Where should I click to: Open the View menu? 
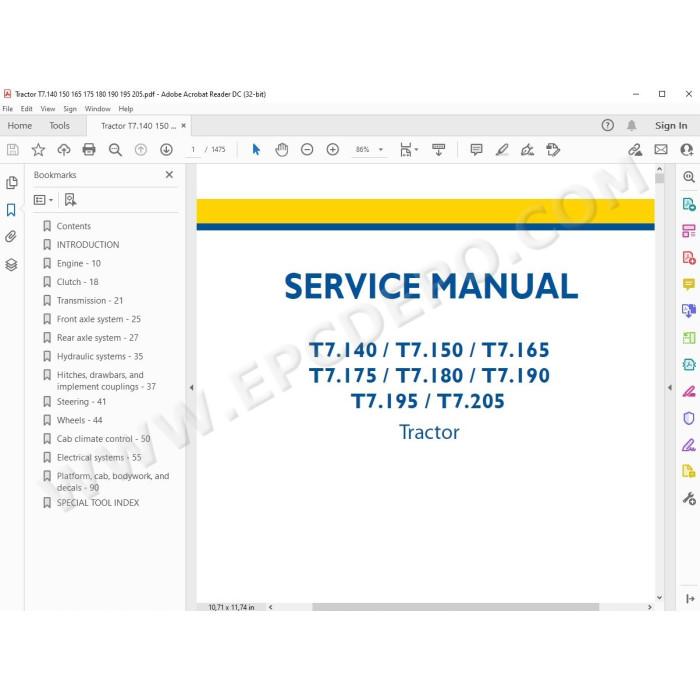point(48,108)
